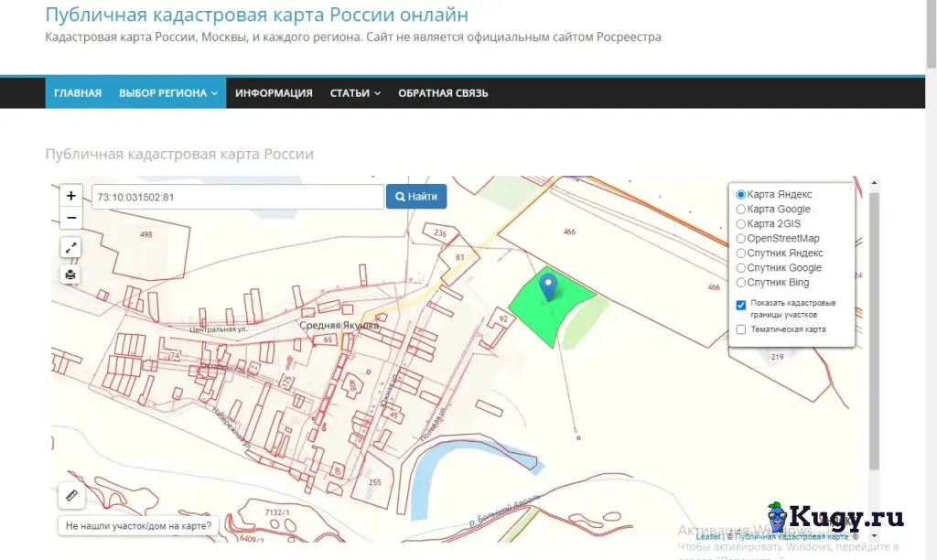Open the ИНФОРМАЦИЯ menu item

click(x=274, y=93)
